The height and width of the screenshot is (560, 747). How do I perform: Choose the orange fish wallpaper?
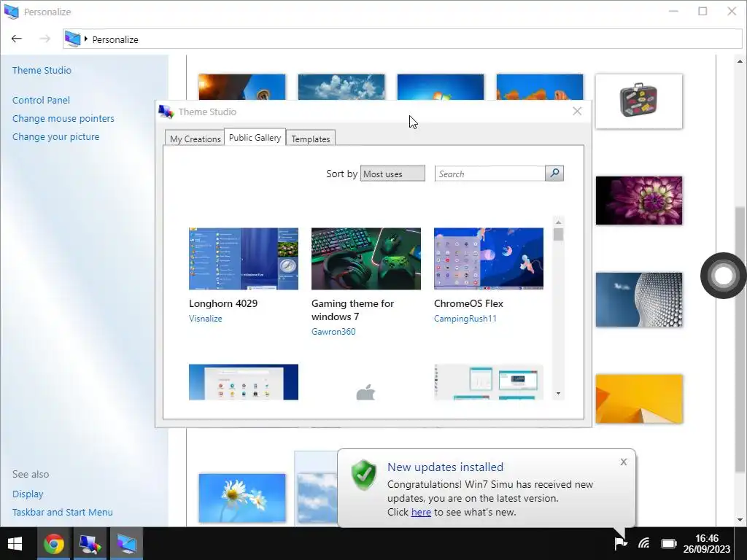click(x=539, y=87)
